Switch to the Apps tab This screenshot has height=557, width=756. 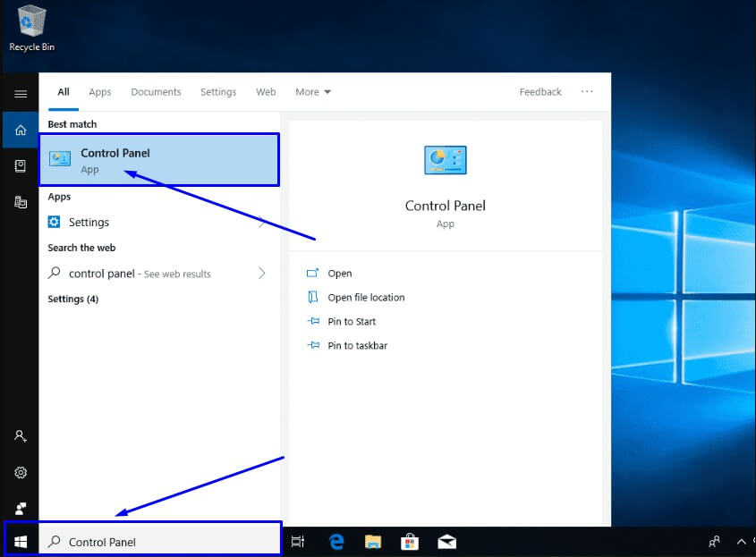(x=100, y=91)
